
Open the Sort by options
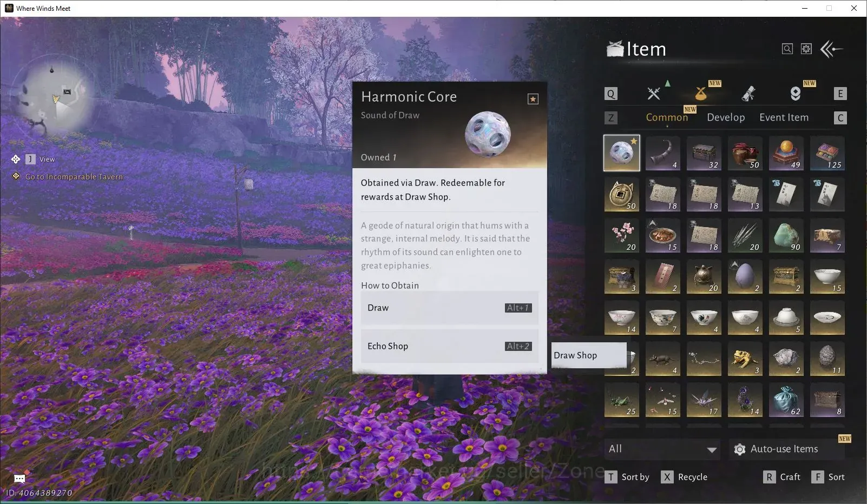click(627, 477)
